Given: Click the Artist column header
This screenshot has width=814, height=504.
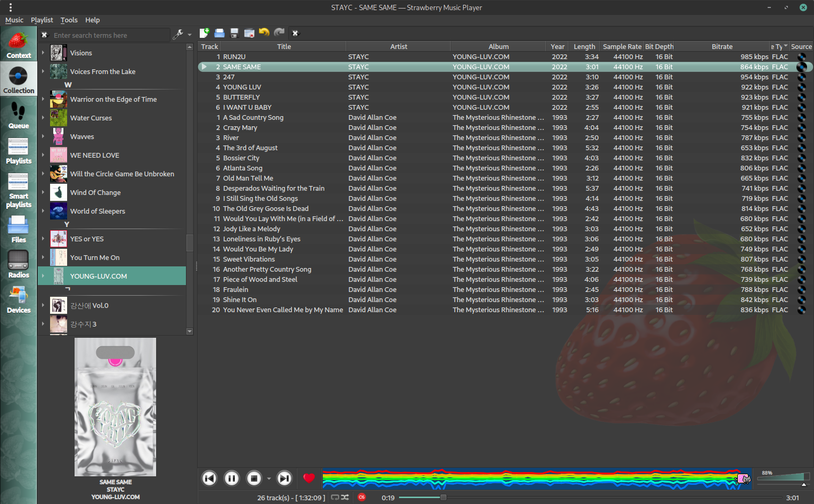Looking at the screenshot, I should tap(398, 46).
